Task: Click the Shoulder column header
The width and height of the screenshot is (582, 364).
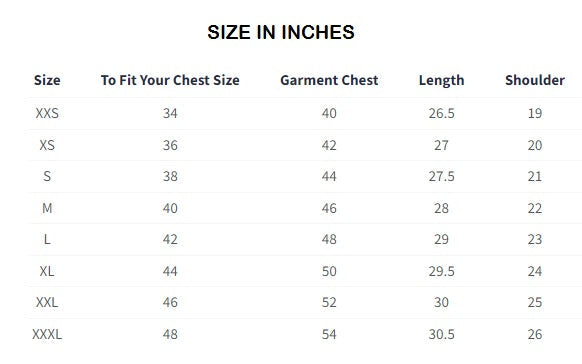Action: pos(535,80)
